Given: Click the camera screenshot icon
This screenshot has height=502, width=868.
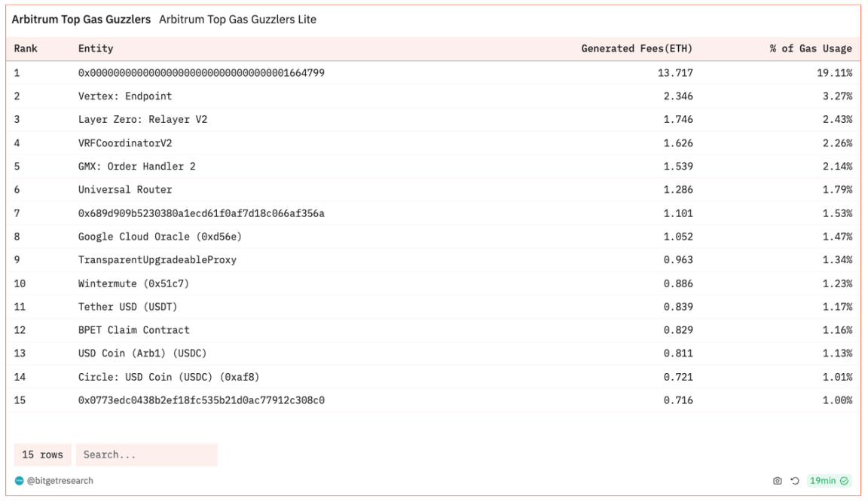Looking at the screenshot, I should 778,481.
